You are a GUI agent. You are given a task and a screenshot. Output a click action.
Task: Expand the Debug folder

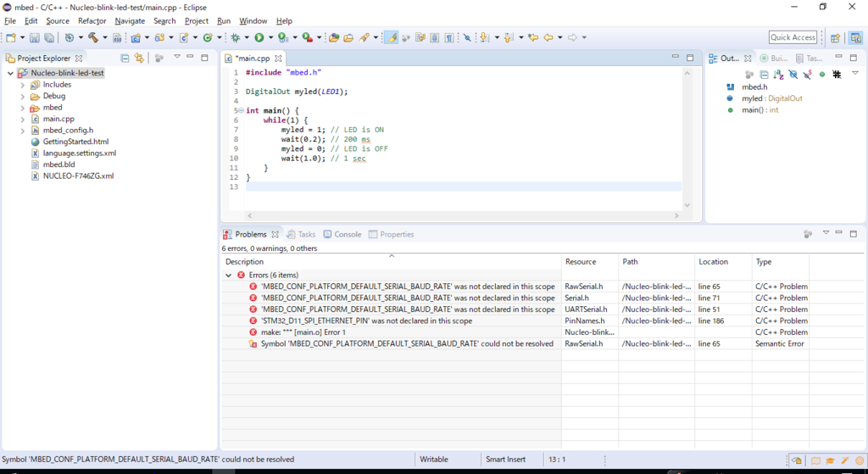pos(23,97)
